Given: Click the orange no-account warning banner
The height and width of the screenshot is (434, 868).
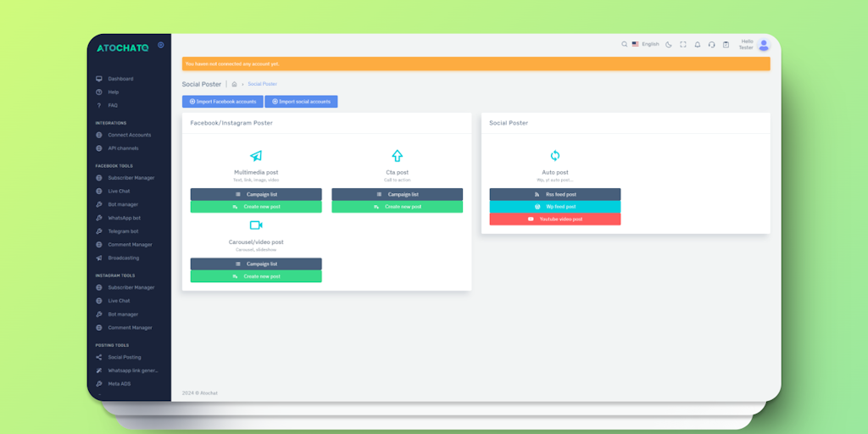Looking at the screenshot, I should coord(476,64).
